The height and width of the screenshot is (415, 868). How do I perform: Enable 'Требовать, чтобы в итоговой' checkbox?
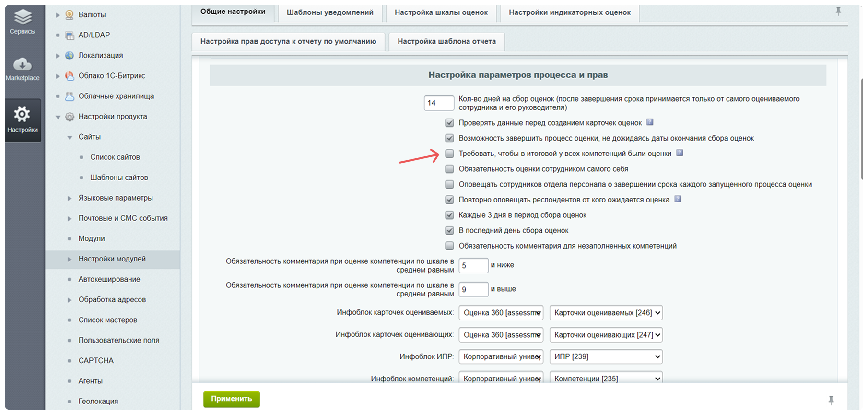coord(449,154)
